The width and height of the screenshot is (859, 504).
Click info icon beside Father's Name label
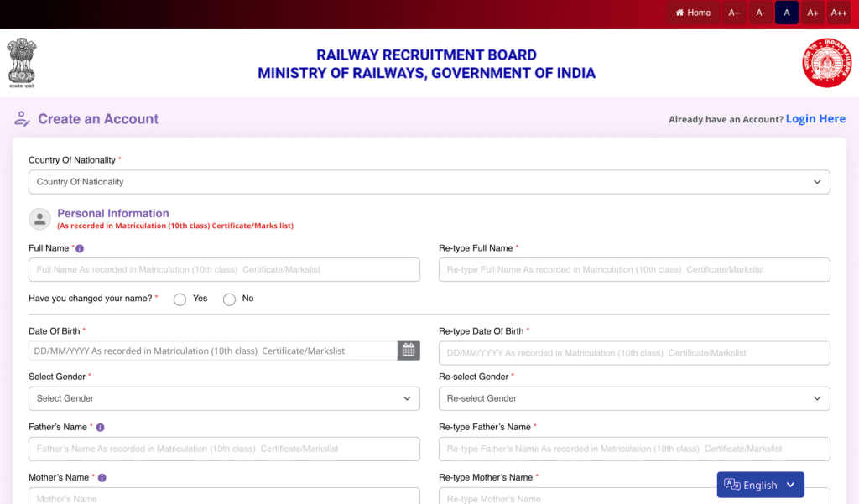point(100,428)
